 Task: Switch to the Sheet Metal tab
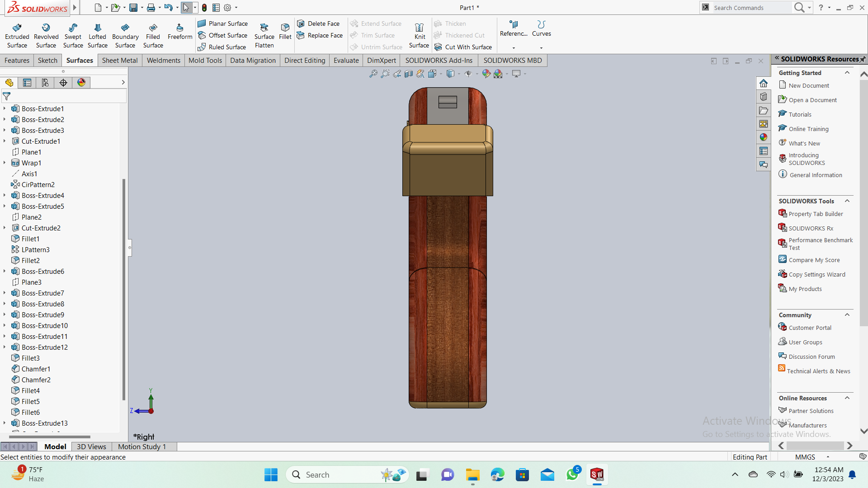(120, 60)
